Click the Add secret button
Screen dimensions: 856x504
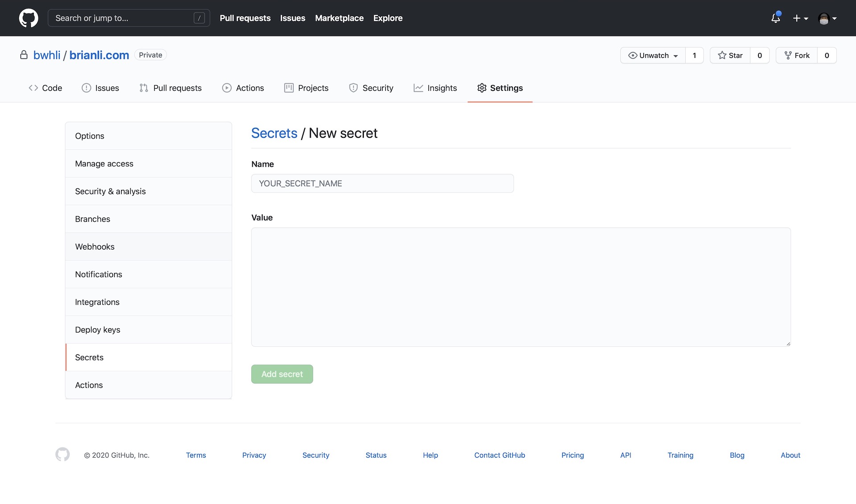tap(282, 374)
